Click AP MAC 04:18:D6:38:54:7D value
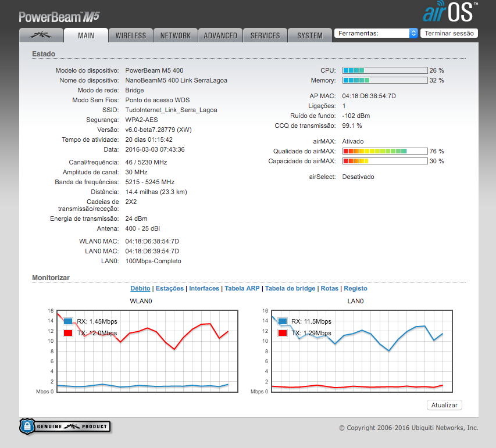This screenshot has height=448, width=496. click(369, 96)
